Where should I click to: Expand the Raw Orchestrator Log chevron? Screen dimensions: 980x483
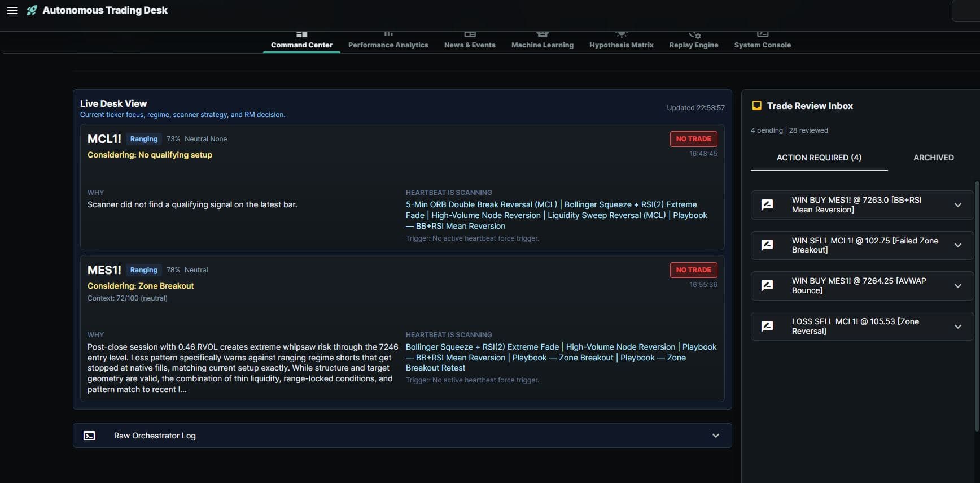716,436
